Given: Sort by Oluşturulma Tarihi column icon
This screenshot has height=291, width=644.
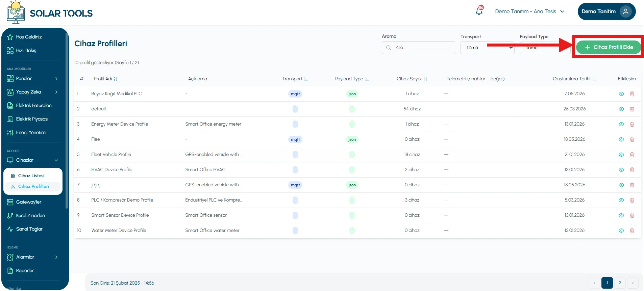Looking at the screenshot, I should [594, 79].
